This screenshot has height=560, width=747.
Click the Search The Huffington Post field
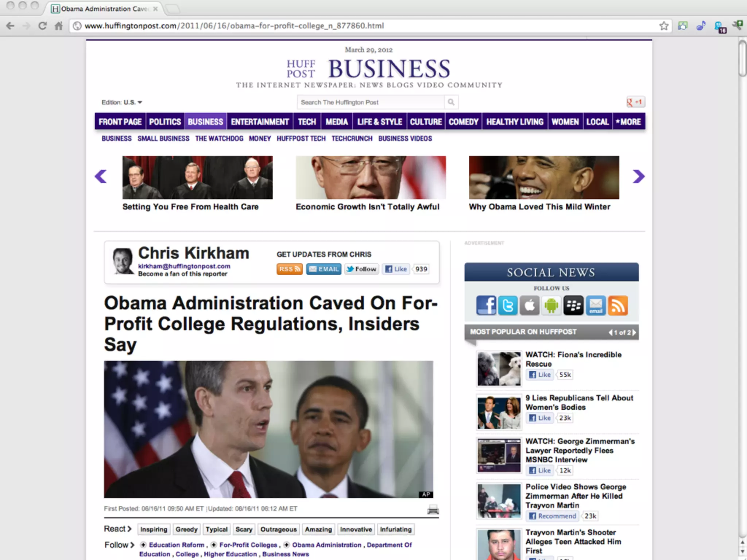point(371,102)
